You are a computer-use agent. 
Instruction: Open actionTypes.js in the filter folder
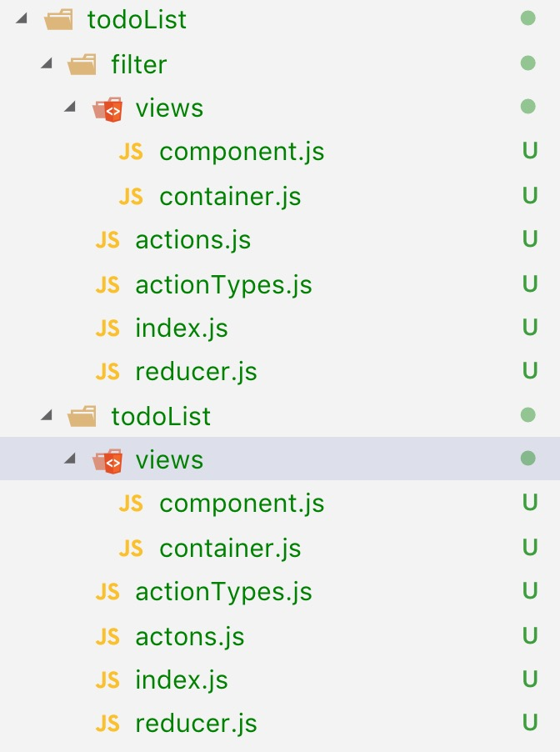(223, 285)
